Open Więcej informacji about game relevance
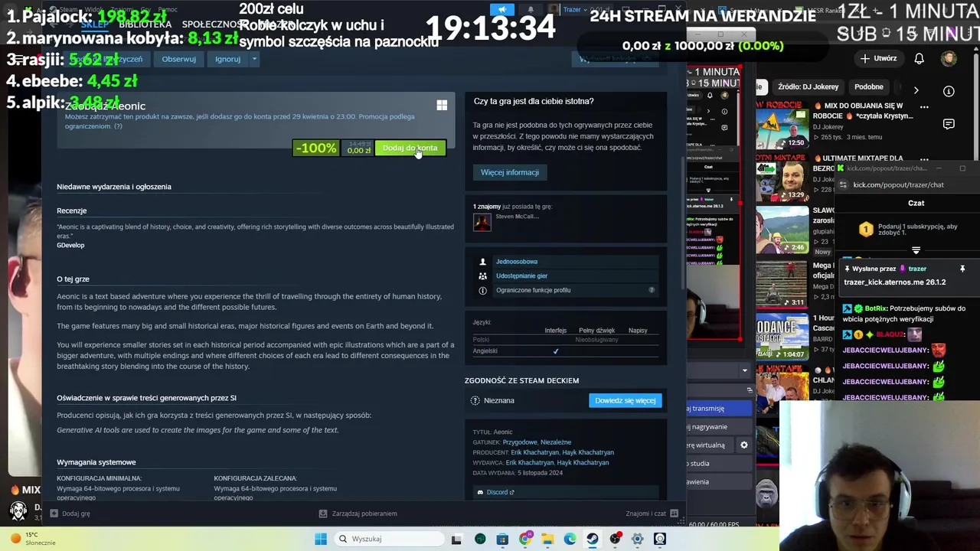980x551 pixels. 510,172
